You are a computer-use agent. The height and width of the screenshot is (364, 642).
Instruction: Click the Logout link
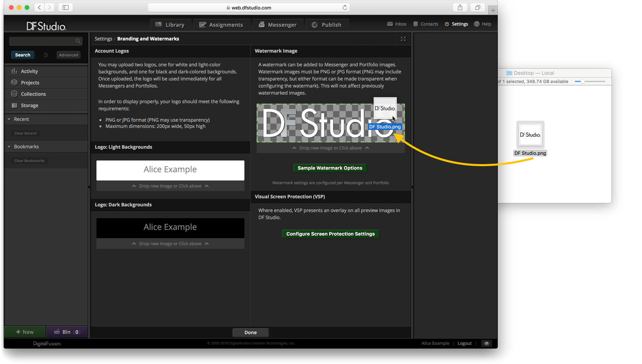click(x=464, y=343)
